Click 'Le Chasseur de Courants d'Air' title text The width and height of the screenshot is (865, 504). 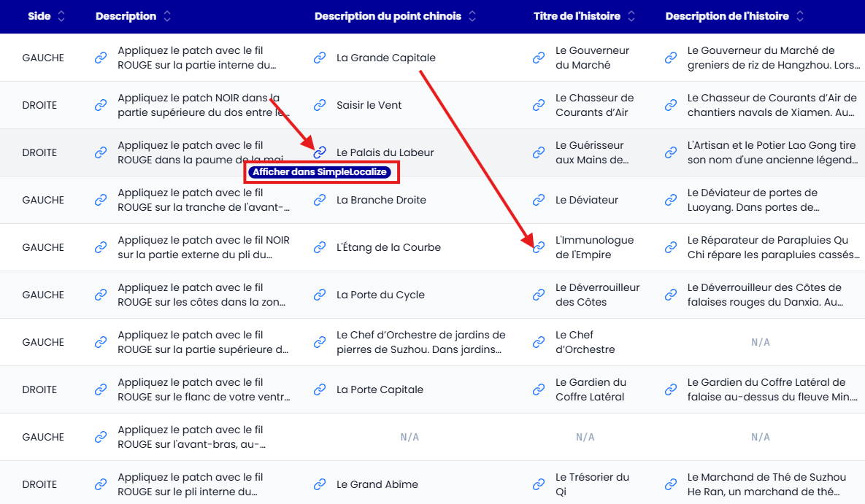[x=594, y=105]
